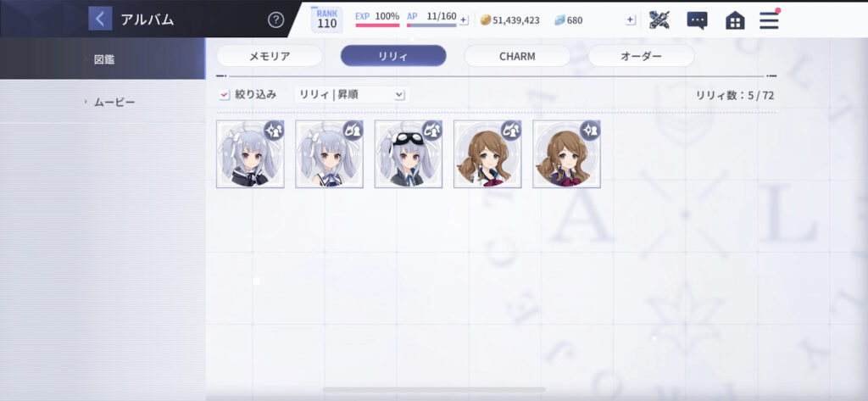Open the crossed swords battle icon
This screenshot has height=401, width=868.
pyautogui.click(x=659, y=20)
